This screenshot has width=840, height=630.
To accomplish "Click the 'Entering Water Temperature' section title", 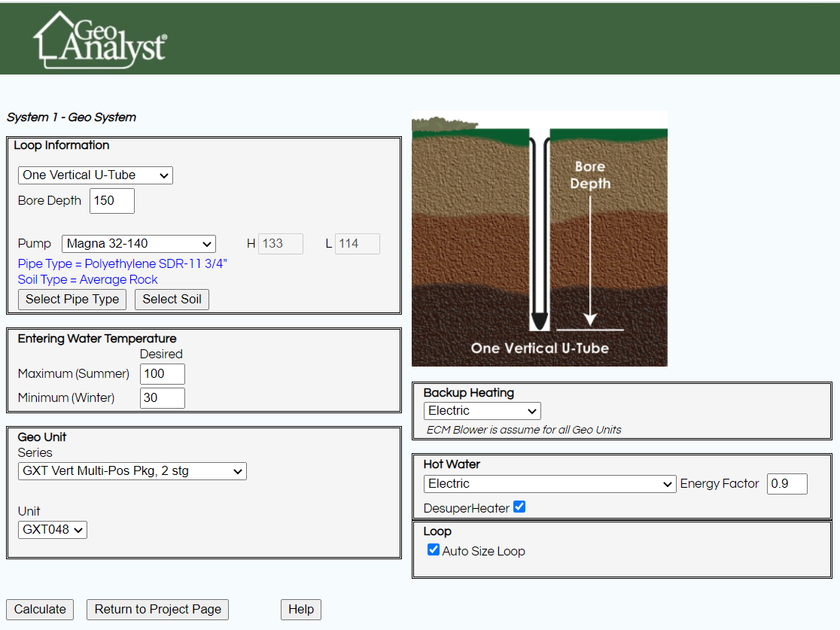I will [97, 339].
